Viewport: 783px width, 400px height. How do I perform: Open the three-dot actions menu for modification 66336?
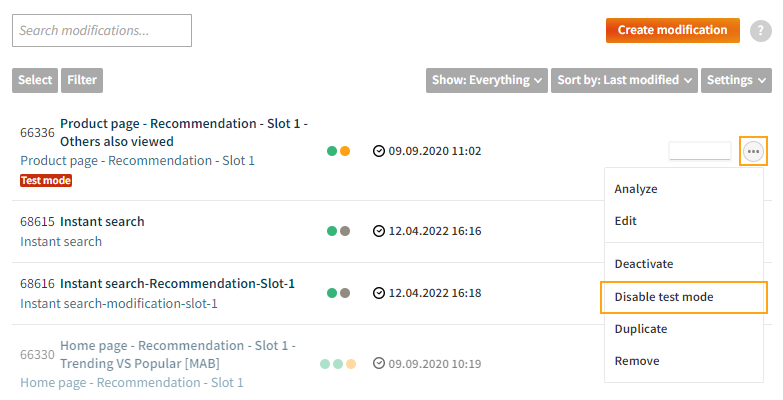click(754, 151)
